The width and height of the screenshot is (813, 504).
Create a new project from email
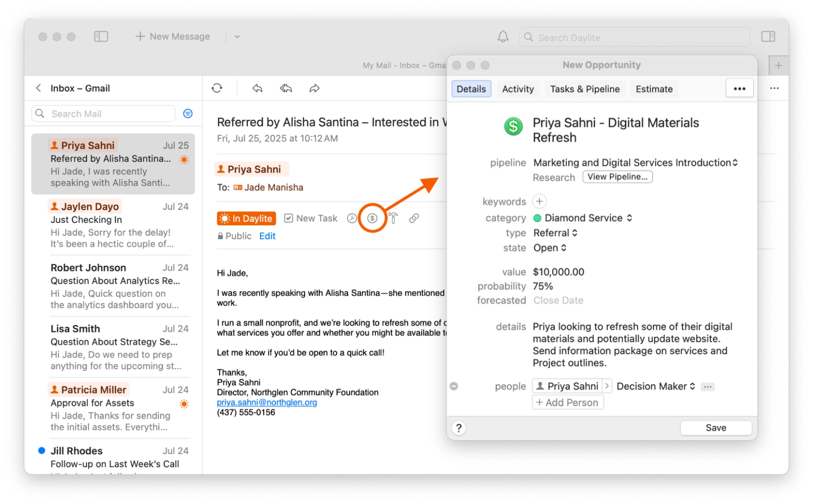pos(393,219)
